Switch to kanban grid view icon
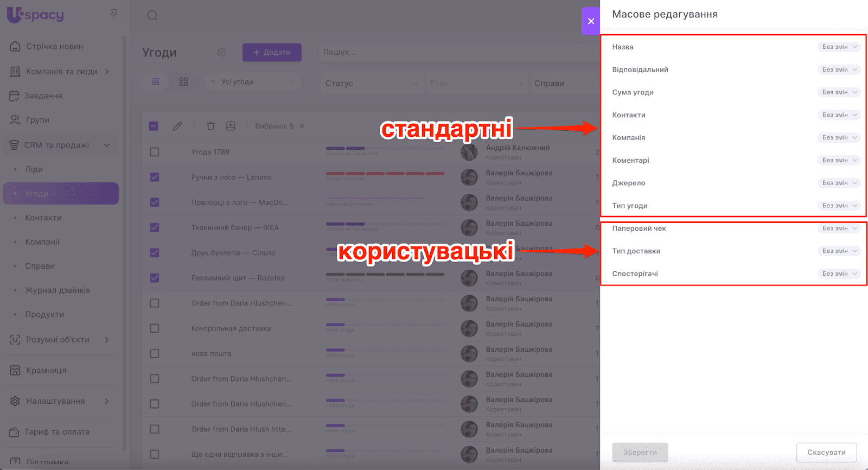 click(x=184, y=82)
